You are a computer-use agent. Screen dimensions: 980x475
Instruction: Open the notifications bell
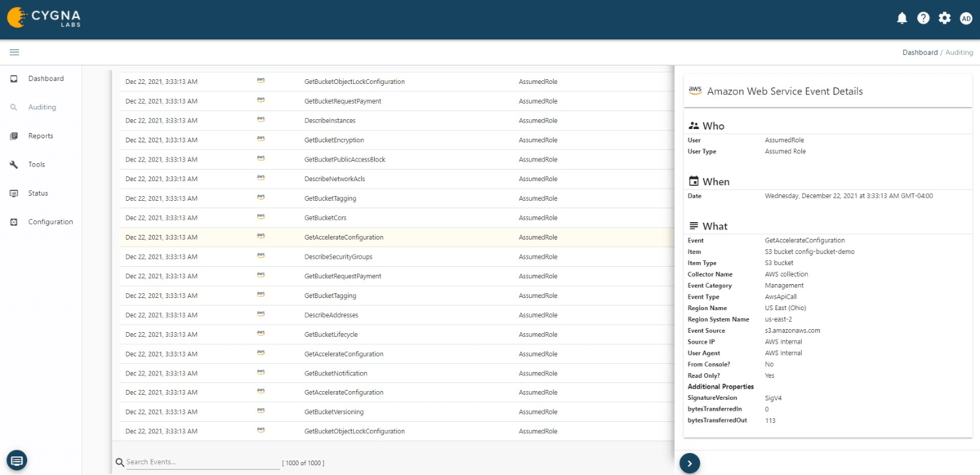coord(902,17)
